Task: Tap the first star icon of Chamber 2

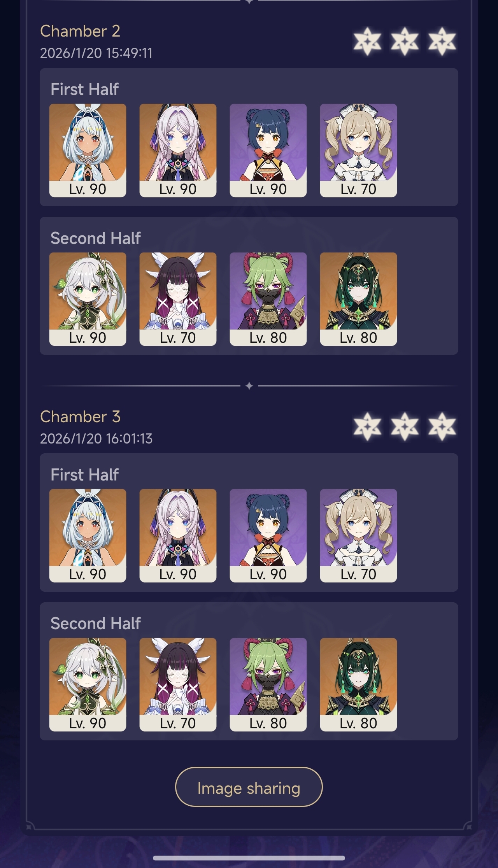Action: 367,41
